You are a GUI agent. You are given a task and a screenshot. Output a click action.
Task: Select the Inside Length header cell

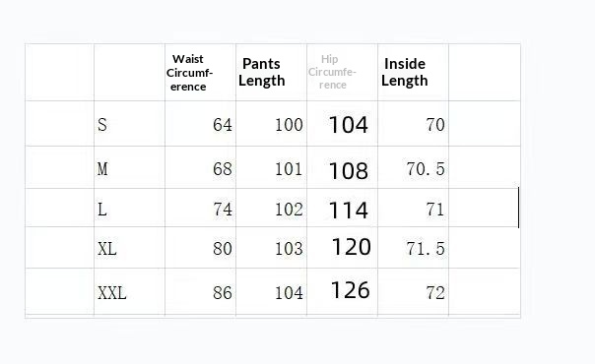pos(413,73)
